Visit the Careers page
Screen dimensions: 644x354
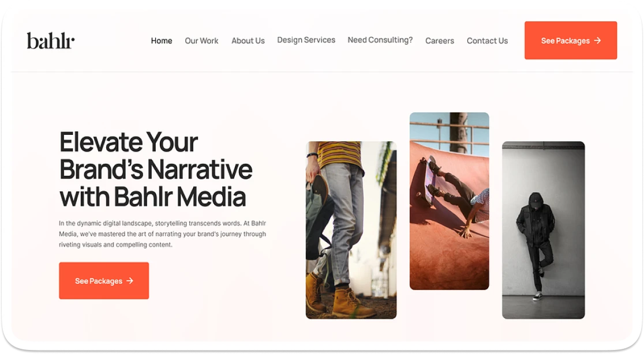440,40
